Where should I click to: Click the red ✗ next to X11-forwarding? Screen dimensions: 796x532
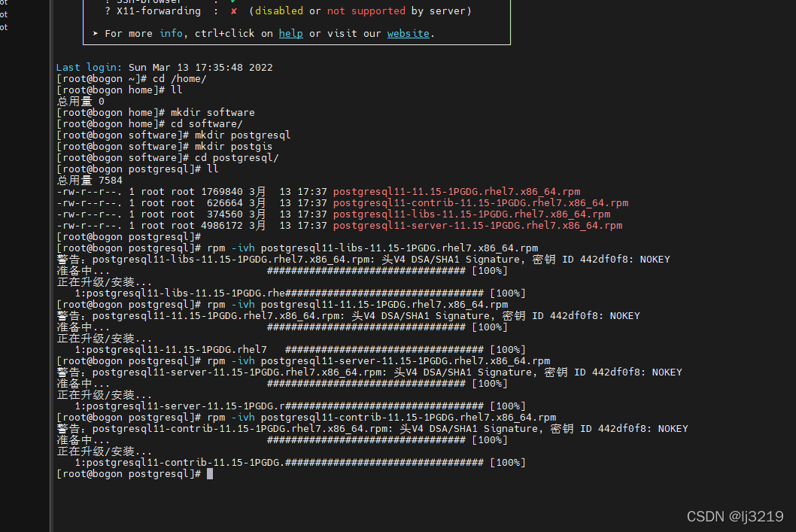233,11
